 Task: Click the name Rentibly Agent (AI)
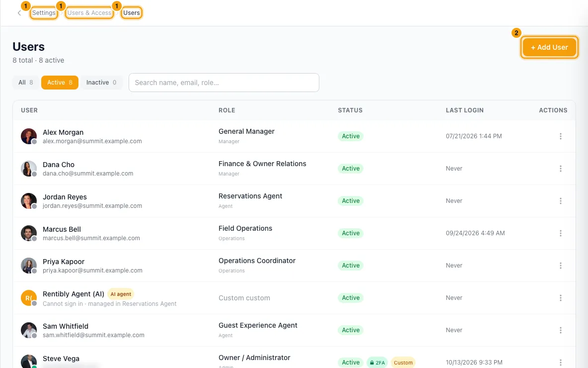(73, 293)
